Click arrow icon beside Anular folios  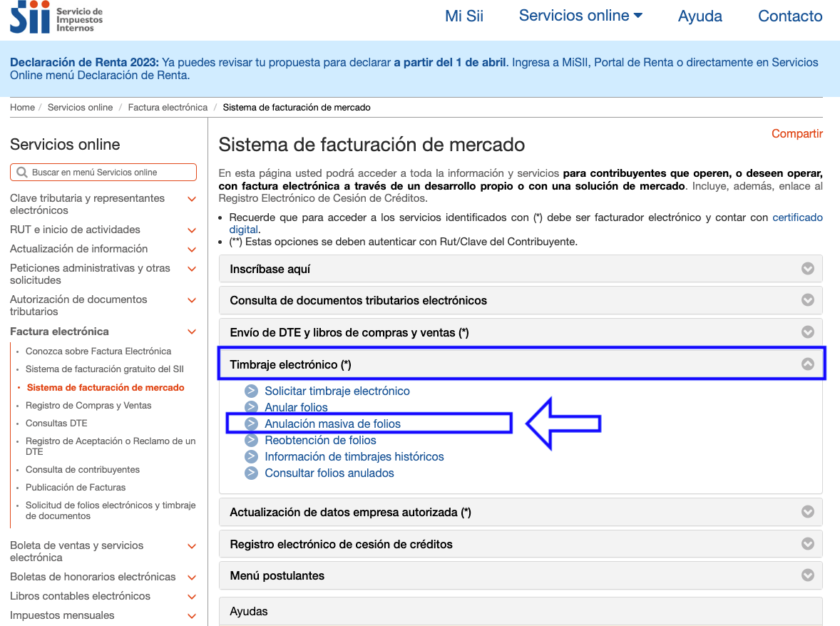point(251,407)
